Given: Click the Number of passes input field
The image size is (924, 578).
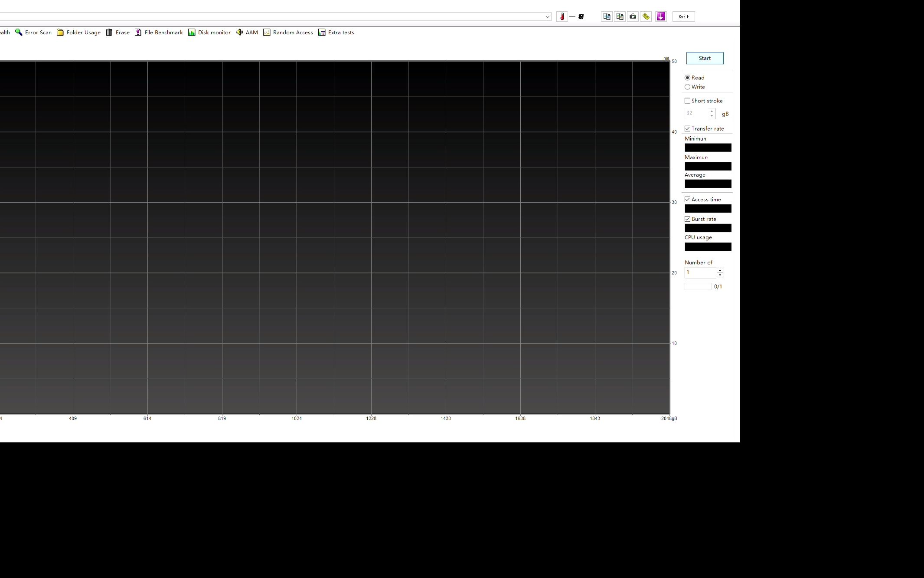Looking at the screenshot, I should [701, 273].
